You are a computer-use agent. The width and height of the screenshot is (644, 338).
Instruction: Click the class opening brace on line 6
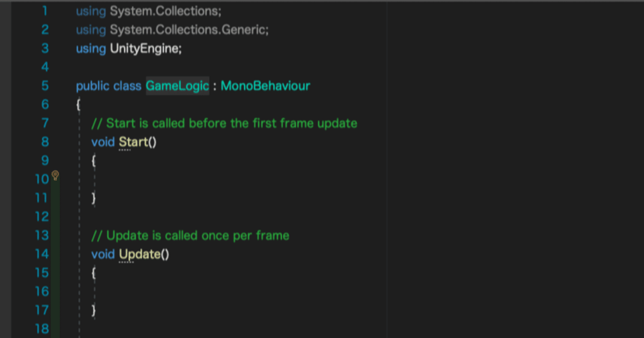coord(78,105)
